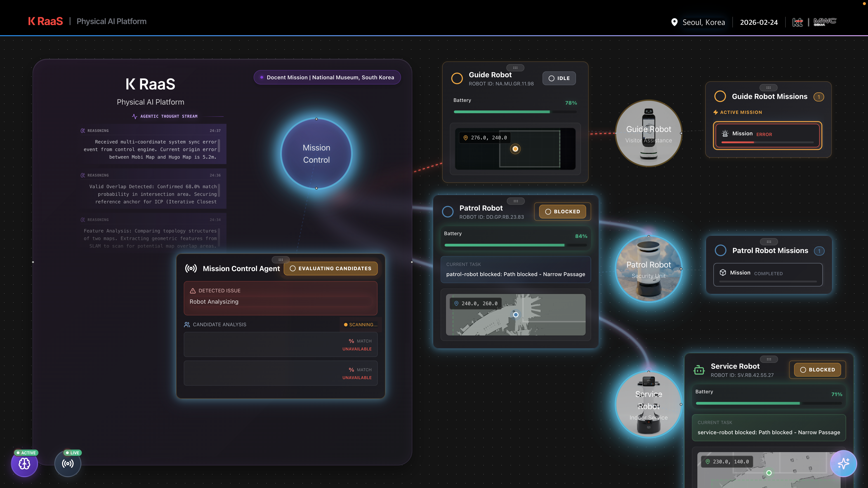
Task: Click the blue ring icon on Patrol Robot Missions
Action: coord(720,251)
